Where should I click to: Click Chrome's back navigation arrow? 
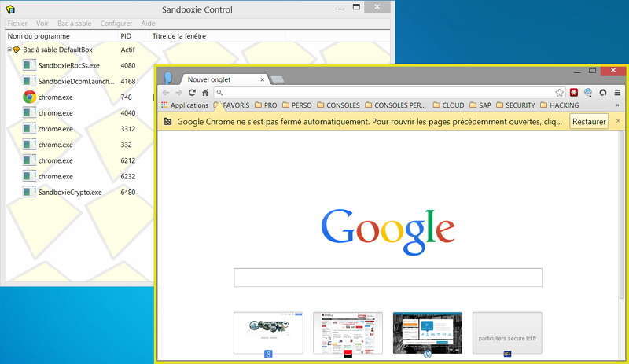click(166, 93)
